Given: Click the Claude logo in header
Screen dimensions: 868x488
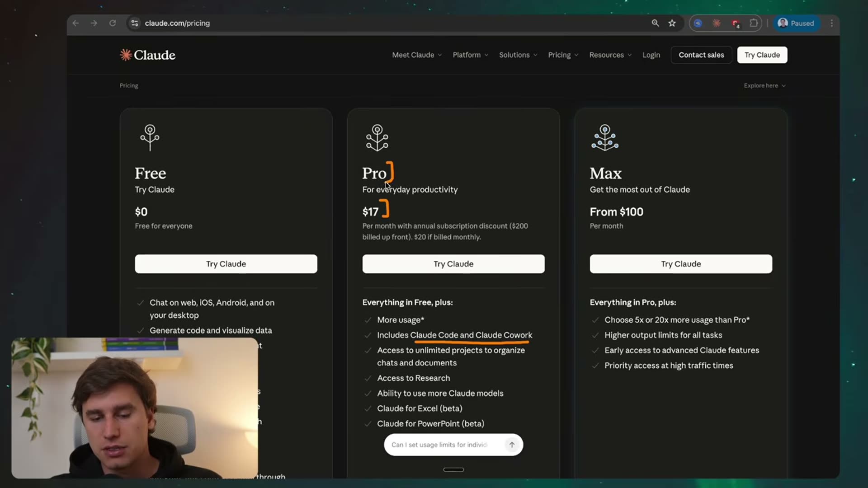Looking at the screenshot, I should click(147, 55).
